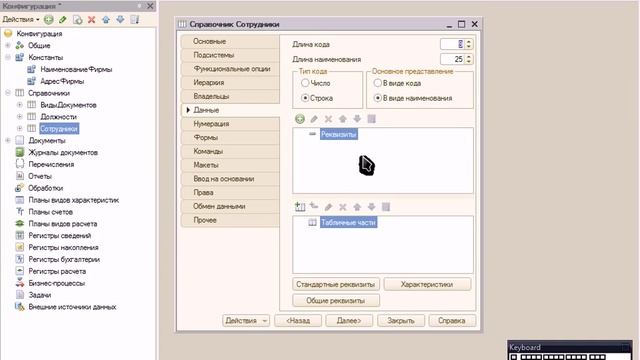Click the Стандартные реквизиты button

[x=336, y=284]
